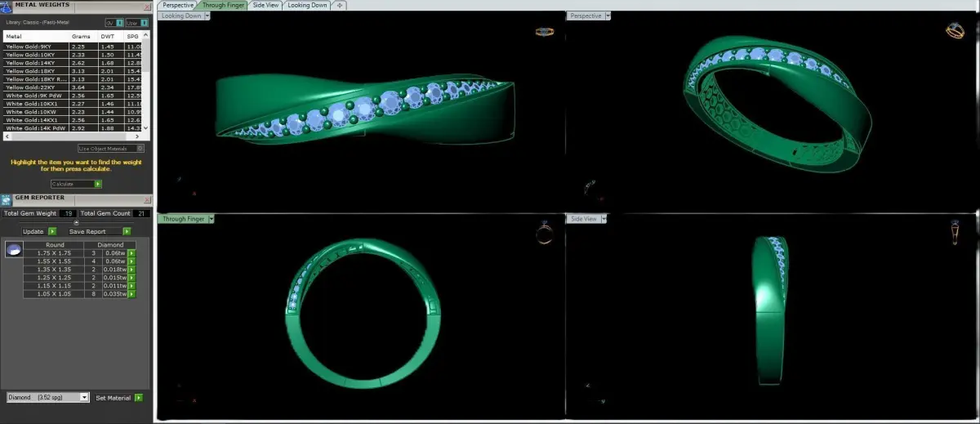Switch to the Perspective tab
Viewport: 980px width, 424px height.
click(178, 5)
